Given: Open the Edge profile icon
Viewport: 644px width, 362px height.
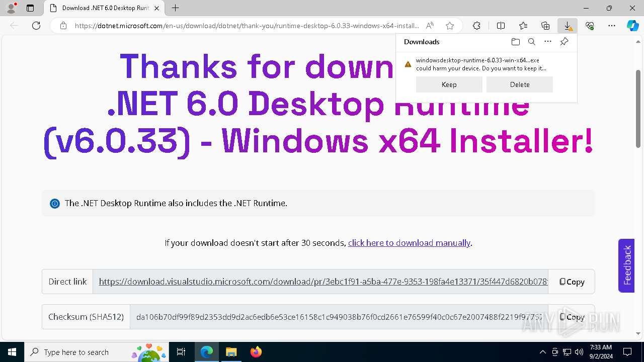Looking at the screenshot, I should pyautogui.click(x=11, y=8).
